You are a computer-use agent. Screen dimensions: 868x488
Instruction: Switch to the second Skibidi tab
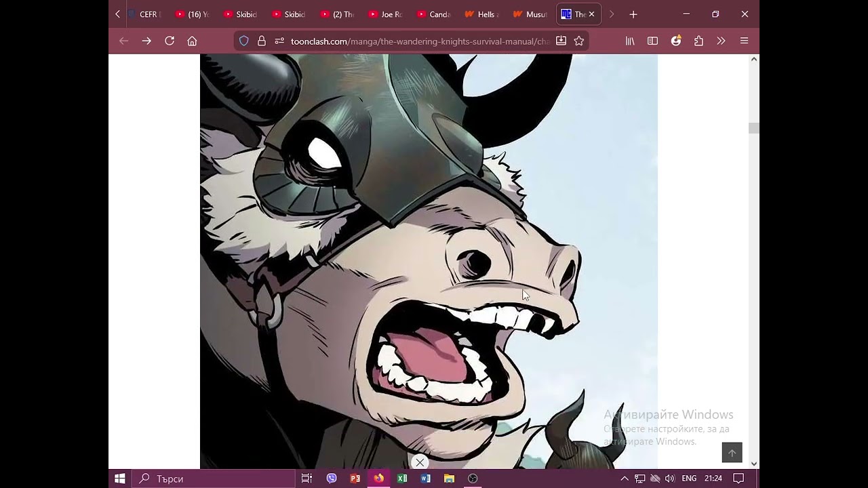pos(289,14)
